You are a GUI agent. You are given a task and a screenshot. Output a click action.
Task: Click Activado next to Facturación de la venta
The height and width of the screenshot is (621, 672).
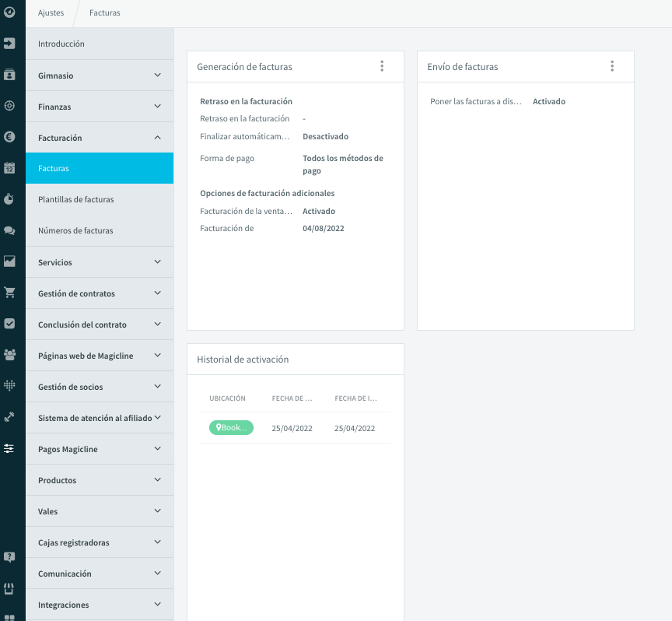[x=319, y=211]
